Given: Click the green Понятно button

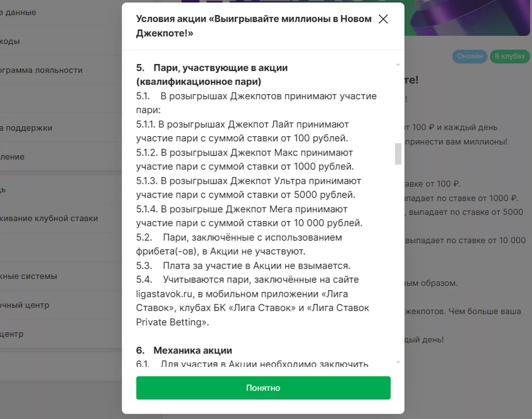Looking at the screenshot, I should click(x=263, y=388).
